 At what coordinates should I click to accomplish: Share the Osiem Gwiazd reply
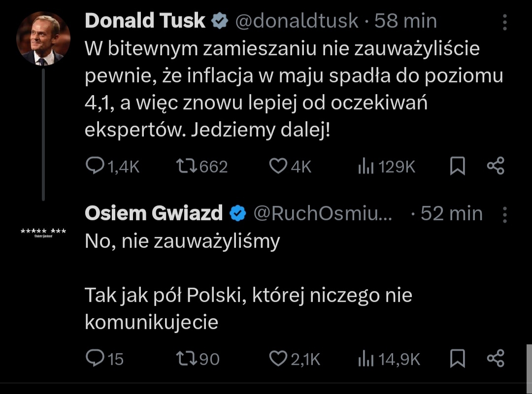tap(495, 358)
